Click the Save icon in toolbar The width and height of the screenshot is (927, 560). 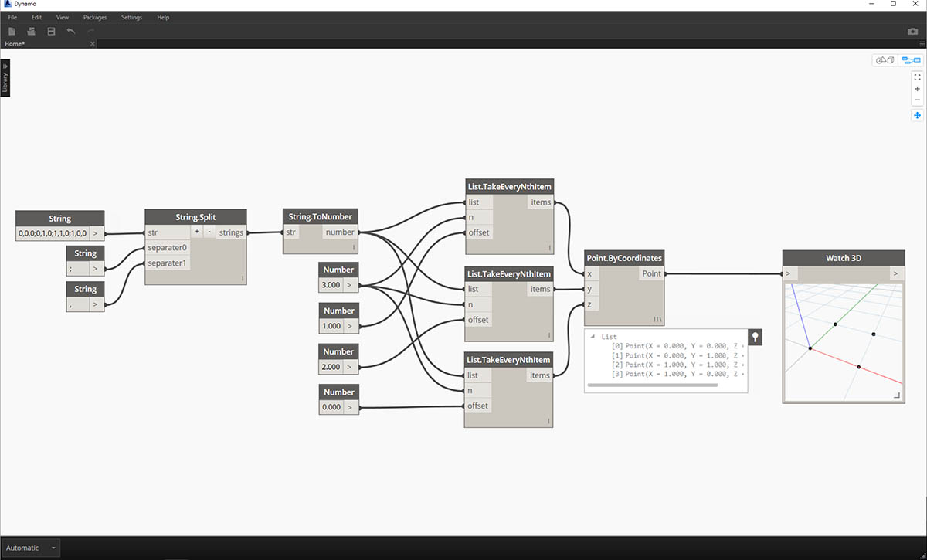(x=51, y=31)
